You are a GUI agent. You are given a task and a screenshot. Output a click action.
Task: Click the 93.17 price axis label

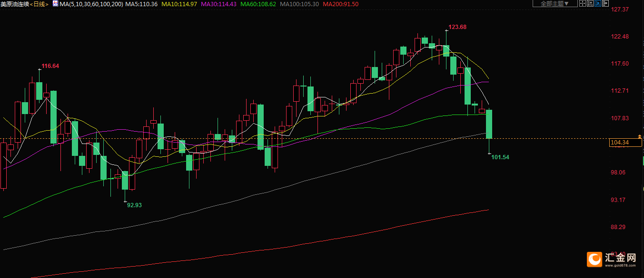pyautogui.click(x=618, y=200)
